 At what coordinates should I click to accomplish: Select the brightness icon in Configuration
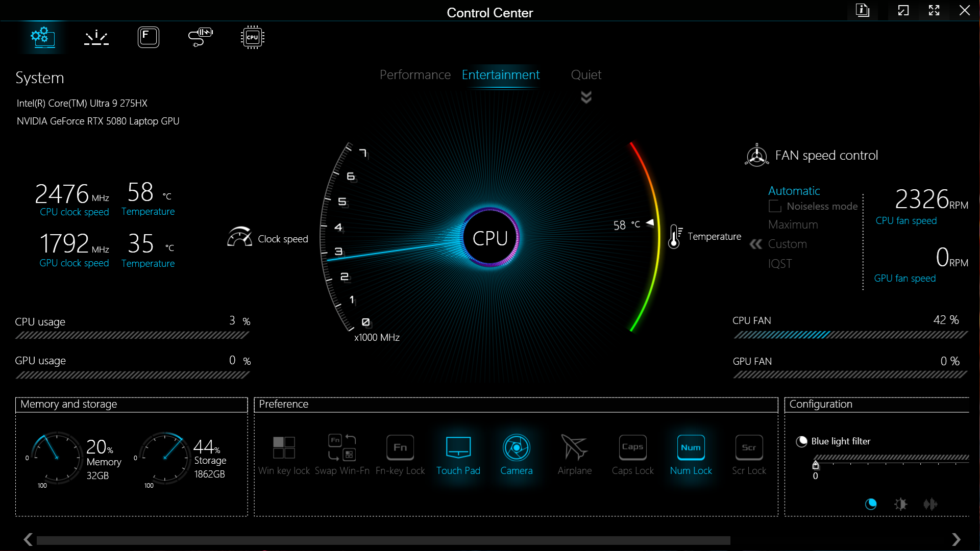(900, 504)
